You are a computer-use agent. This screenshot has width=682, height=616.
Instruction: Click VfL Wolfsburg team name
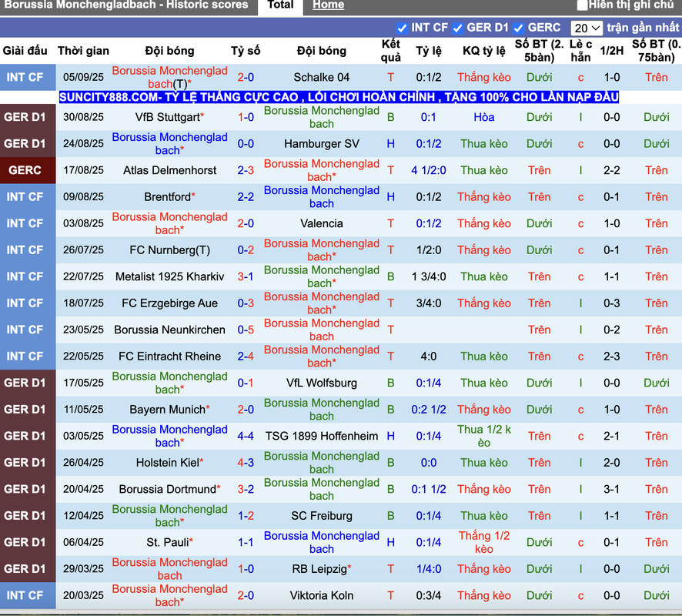pyautogui.click(x=322, y=383)
